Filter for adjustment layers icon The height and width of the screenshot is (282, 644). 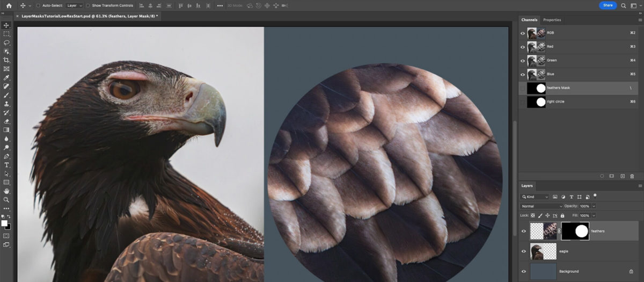click(563, 197)
